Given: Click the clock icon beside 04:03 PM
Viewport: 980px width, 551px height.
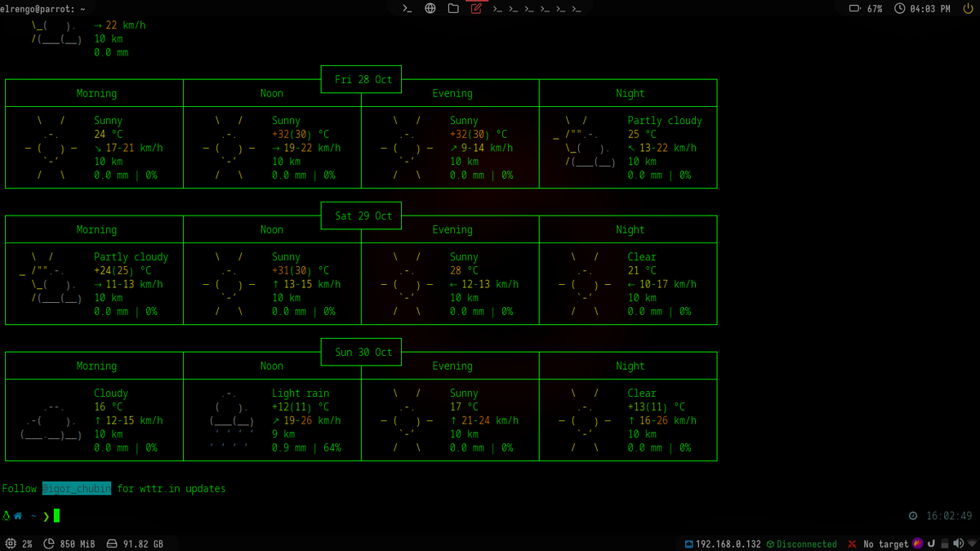Looking at the screenshot, I should coord(900,8).
